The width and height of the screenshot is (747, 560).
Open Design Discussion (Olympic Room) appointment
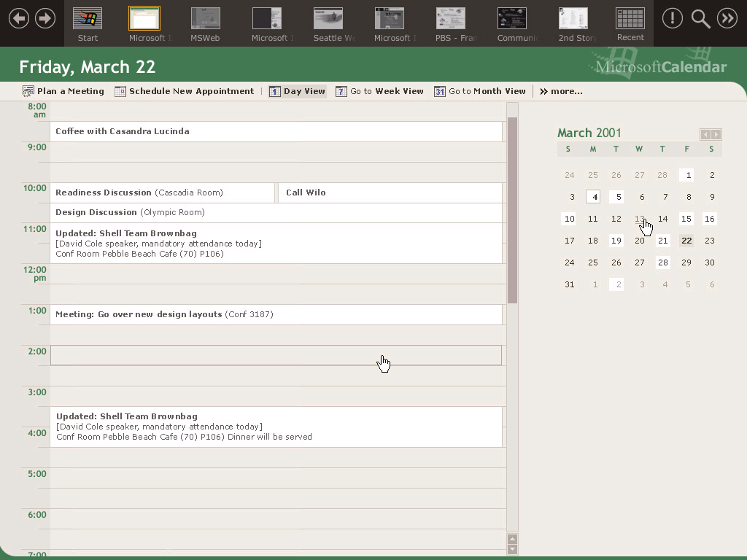[x=276, y=213]
